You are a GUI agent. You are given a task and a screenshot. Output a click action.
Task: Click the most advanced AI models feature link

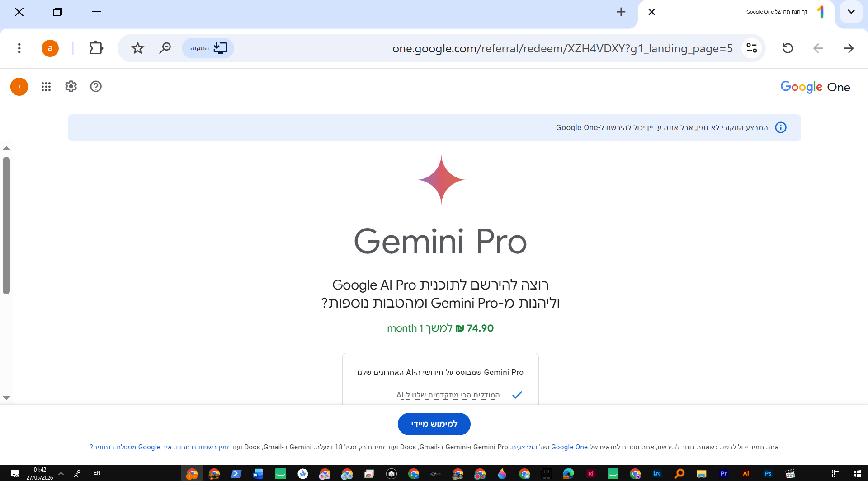pyautogui.click(x=448, y=395)
